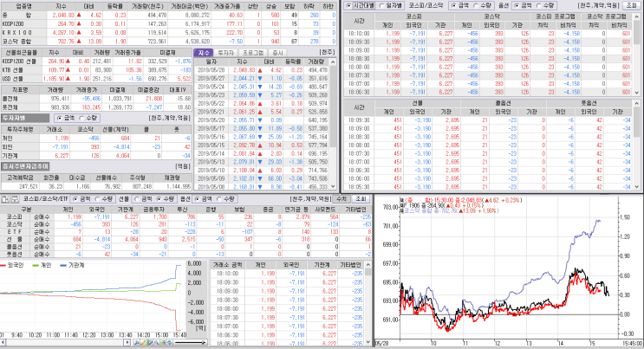Click the split-panel layout icon at bottom panel's left

pyautogui.click(x=5, y=198)
